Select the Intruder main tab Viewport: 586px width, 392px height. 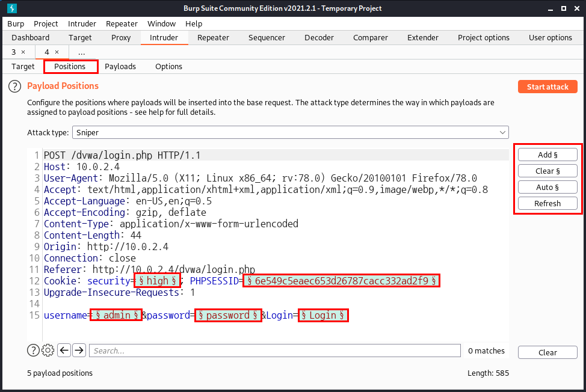click(x=164, y=38)
